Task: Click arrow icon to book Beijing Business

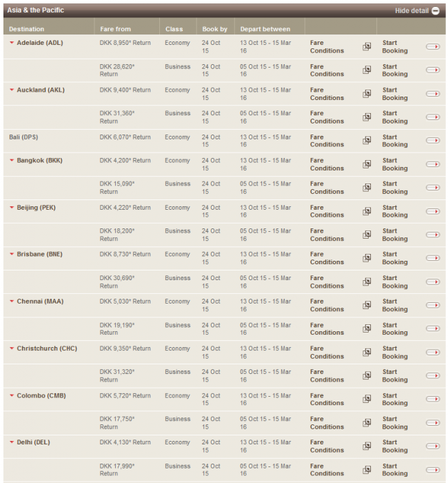Action: coord(433,235)
